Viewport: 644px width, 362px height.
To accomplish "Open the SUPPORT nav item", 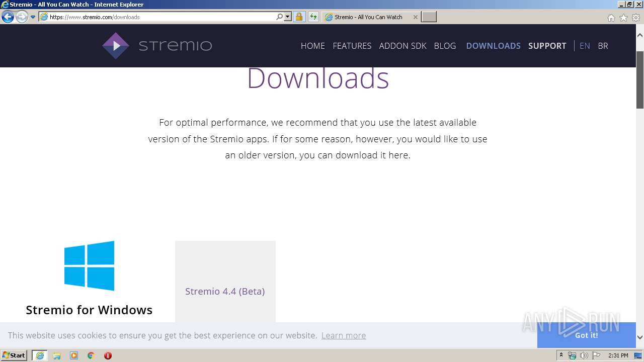I will 547,46.
